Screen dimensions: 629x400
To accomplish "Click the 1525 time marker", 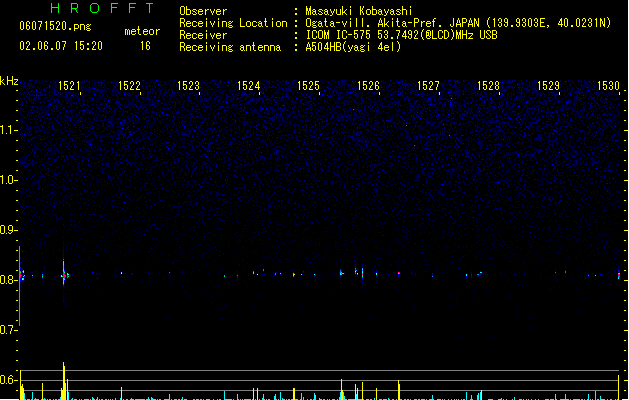I will click(308, 86).
